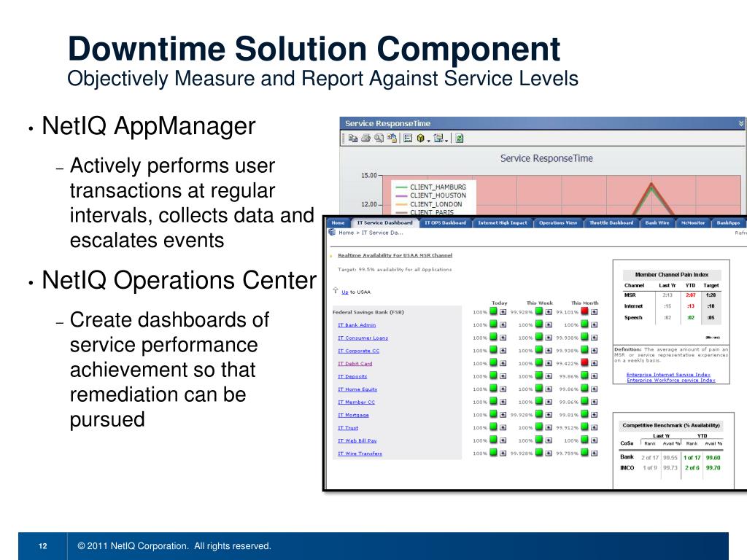Click green This Month status for IT Wire Transfers
747x560 pixels.
[584, 452]
